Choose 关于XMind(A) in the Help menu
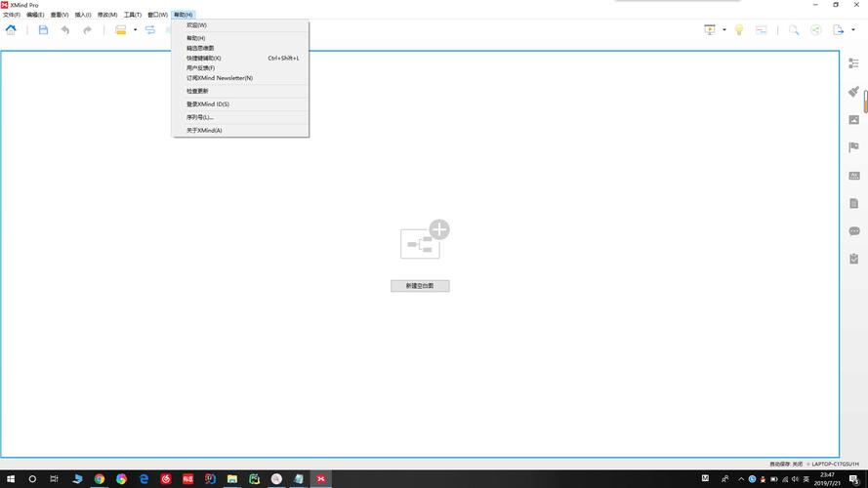Image resolution: width=868 pixels, height=488 pixels. point(204,130)
